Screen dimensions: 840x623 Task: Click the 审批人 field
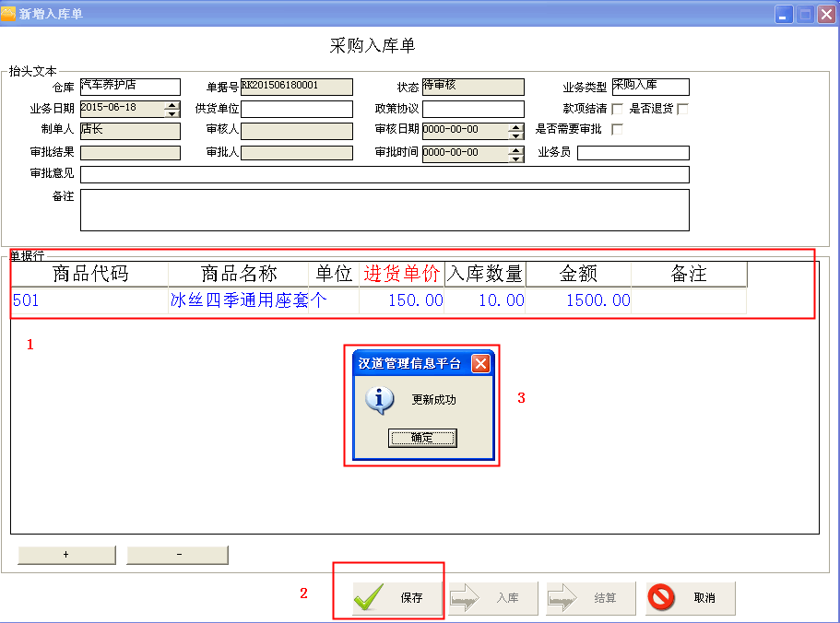point(297,153)
